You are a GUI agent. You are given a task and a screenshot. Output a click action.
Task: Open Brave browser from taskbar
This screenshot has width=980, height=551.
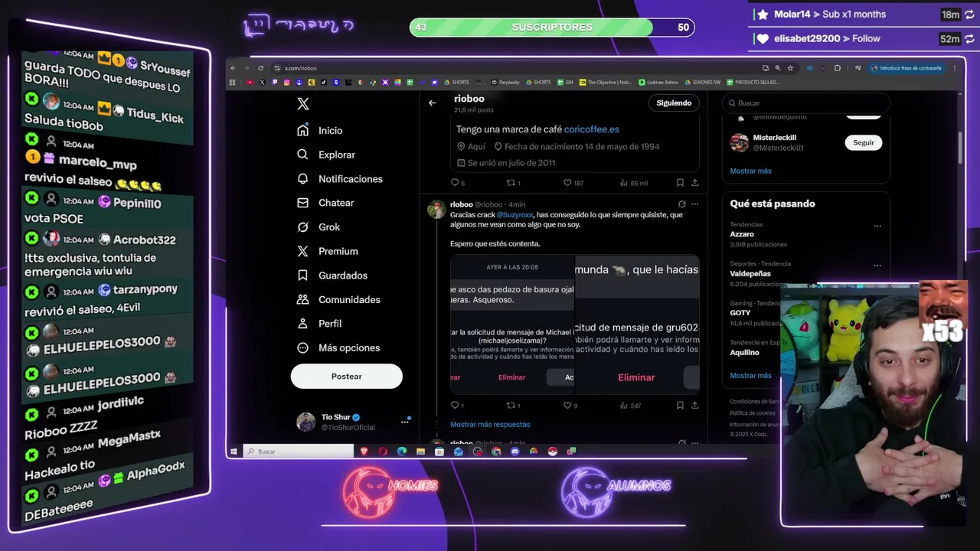click(364, 452)
